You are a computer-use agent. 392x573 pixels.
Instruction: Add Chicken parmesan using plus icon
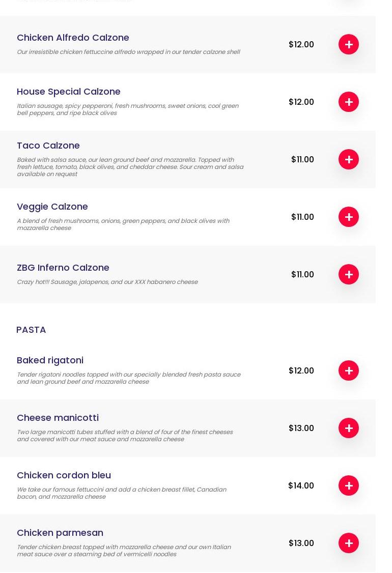pyautogui.click(x=349, y=543)
